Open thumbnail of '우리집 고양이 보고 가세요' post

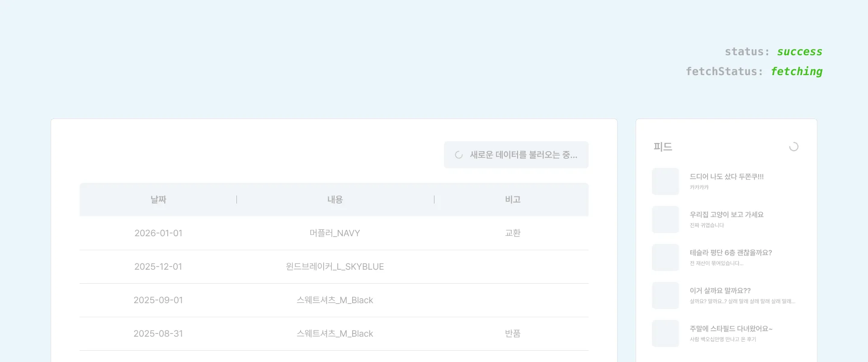click(x=665, y=219)
